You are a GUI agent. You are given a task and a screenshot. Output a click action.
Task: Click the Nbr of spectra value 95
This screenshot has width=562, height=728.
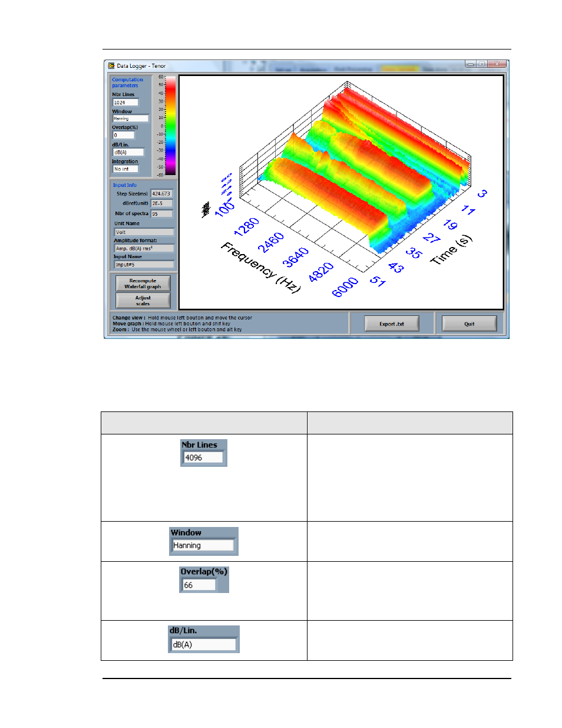point(161,214)
